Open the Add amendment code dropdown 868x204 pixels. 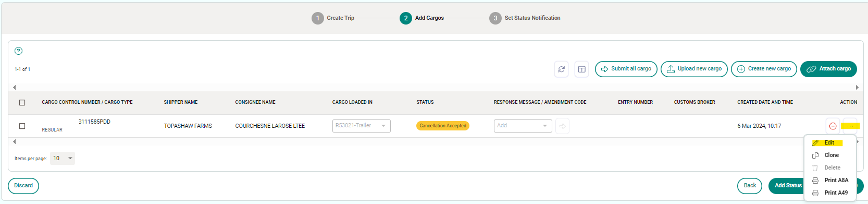pos(523,126)
